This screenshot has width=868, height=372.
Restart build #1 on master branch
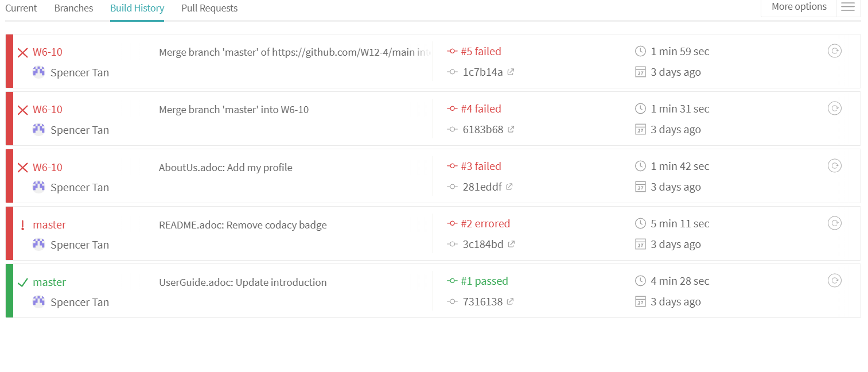pyautogui.click(x=835, y=280)
